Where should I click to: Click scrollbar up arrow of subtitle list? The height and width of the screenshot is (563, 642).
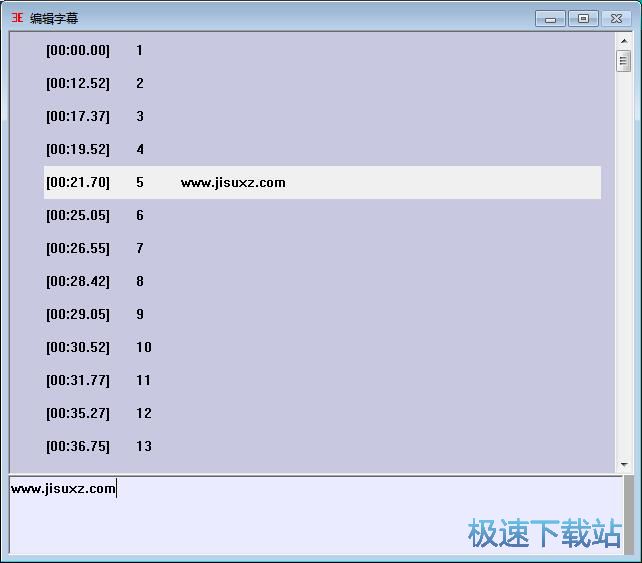(624, 41)
